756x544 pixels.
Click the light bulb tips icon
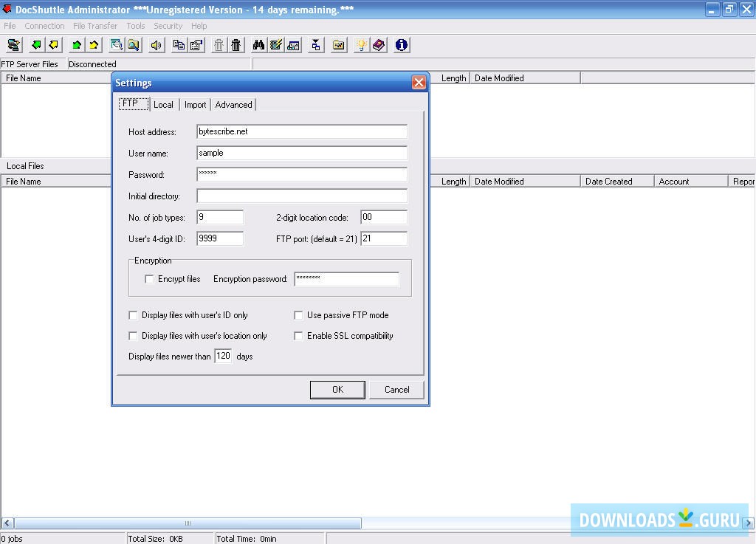coord(361,45)
